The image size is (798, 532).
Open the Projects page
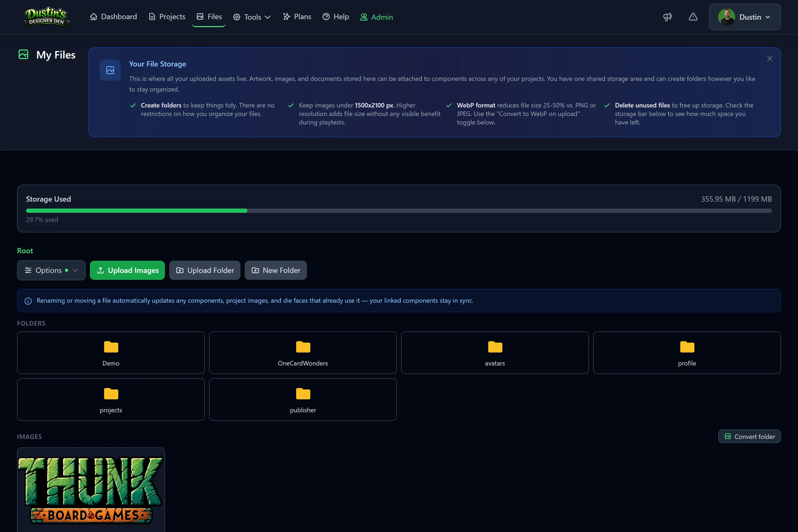[x=167, y=16]
